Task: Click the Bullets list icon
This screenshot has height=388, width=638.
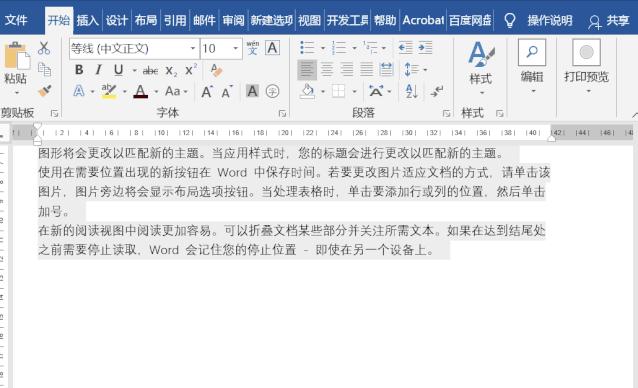Action: coord(307,48)
